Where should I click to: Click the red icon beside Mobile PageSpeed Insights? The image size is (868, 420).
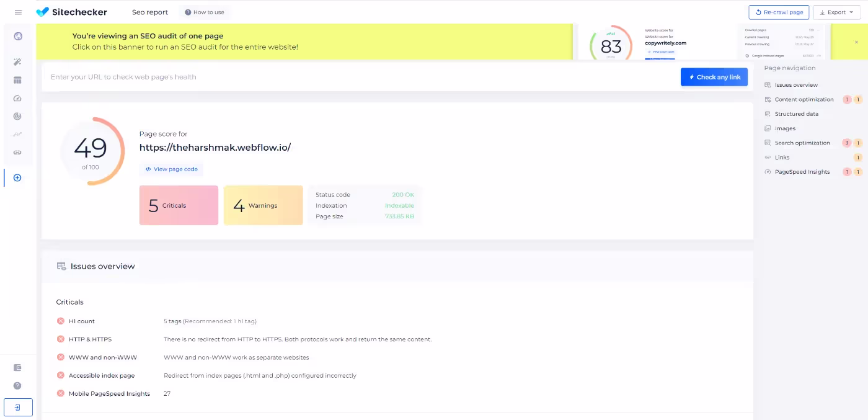coord(61,393)
